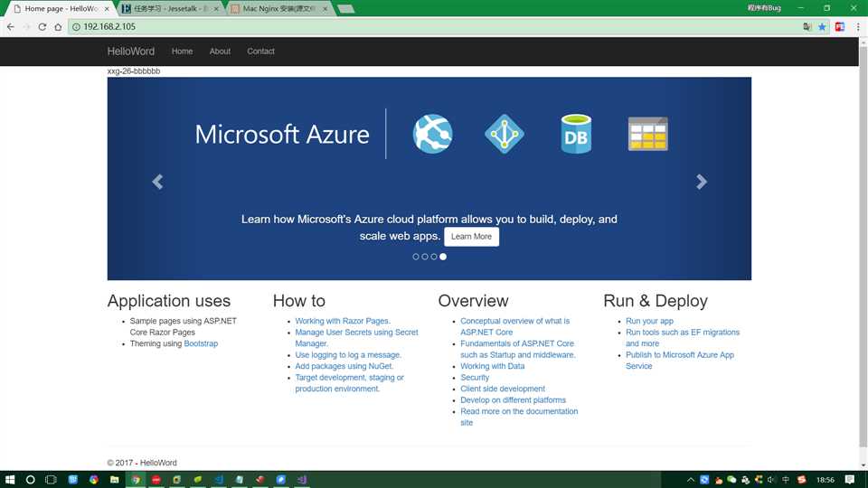Open Visual Studio Code from taskbar
Viewport: 868px width, 488px height.
tap(219, 480)
